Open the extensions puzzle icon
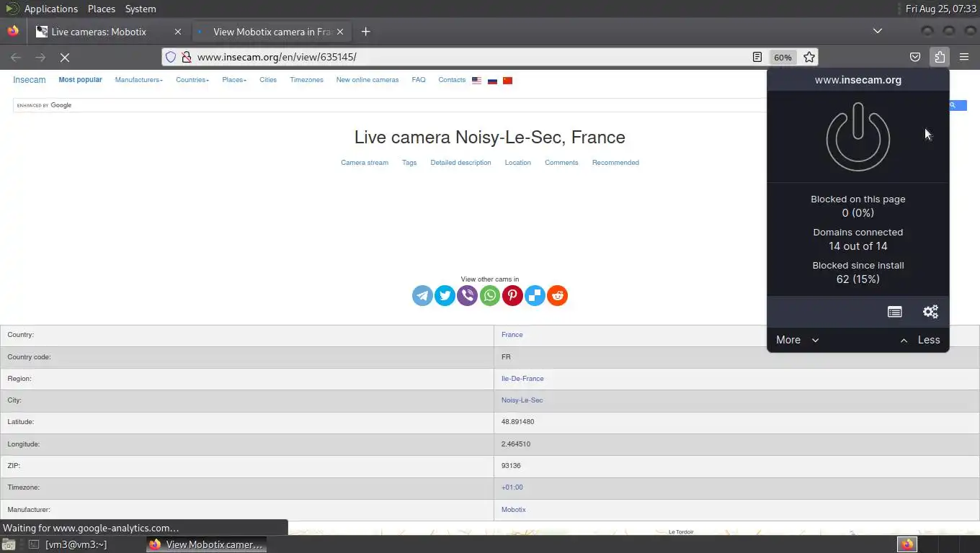This screenshot has height=553, width=980. (940, 57)
